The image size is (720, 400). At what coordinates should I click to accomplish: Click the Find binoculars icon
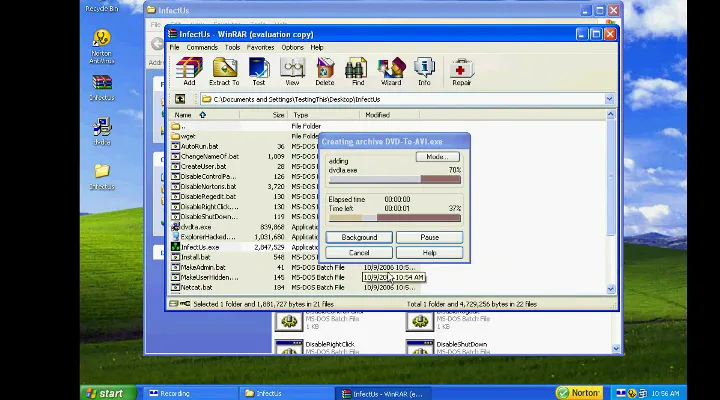(358, 71)
